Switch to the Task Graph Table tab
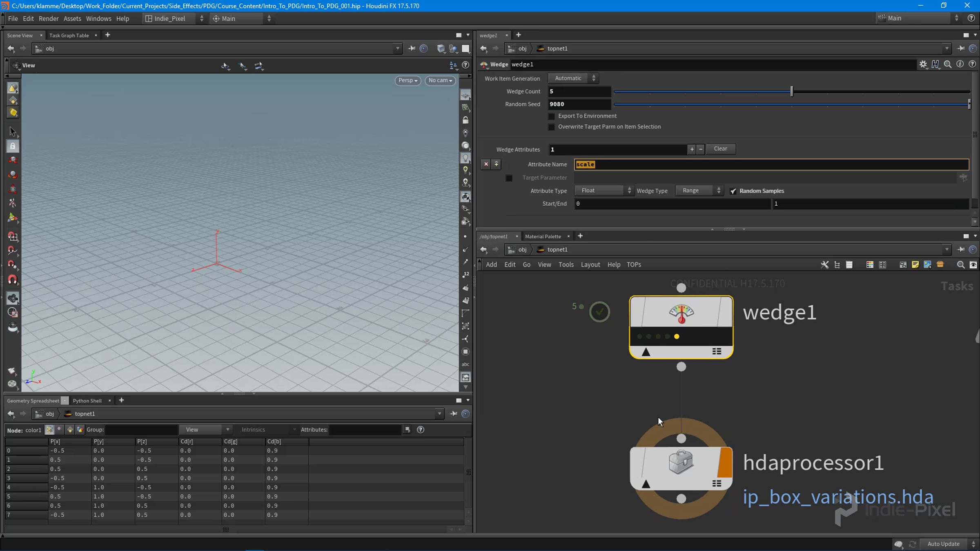Viewport: 980px width, 551px height. [x=69, y=36]
